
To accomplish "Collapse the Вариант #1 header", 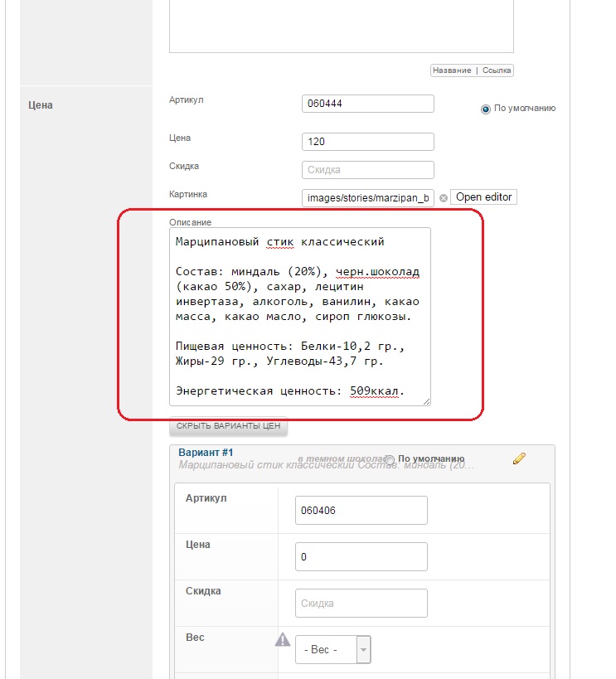I will (206, 453).
